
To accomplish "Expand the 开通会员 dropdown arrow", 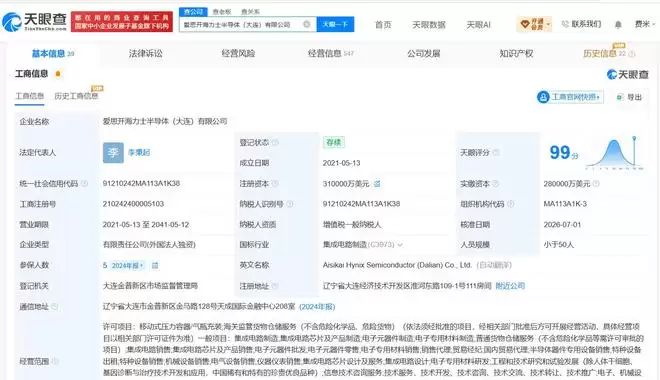I will pyautogui.click(x=548, y=24).
